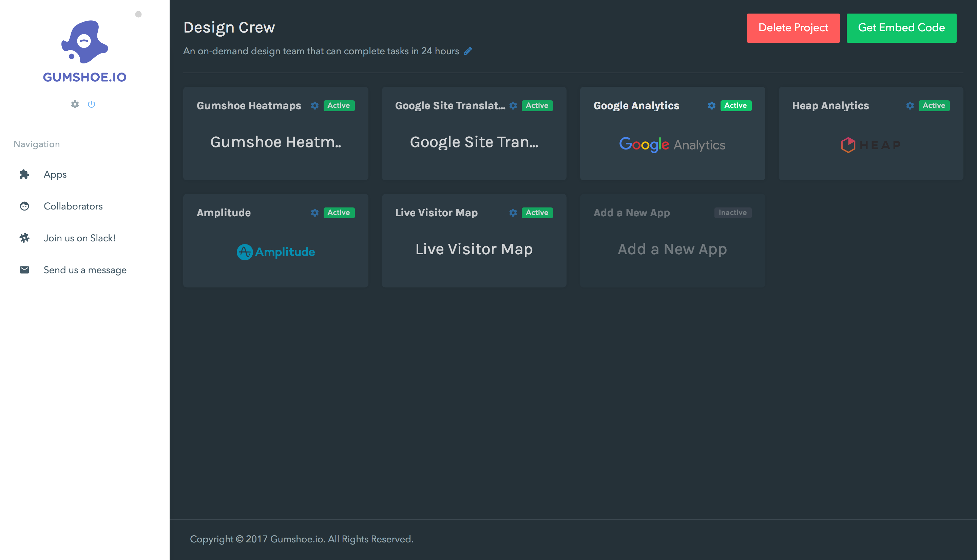Open Collaborators in navigation sidebar
Screen dimensions: 977x560
73,206
